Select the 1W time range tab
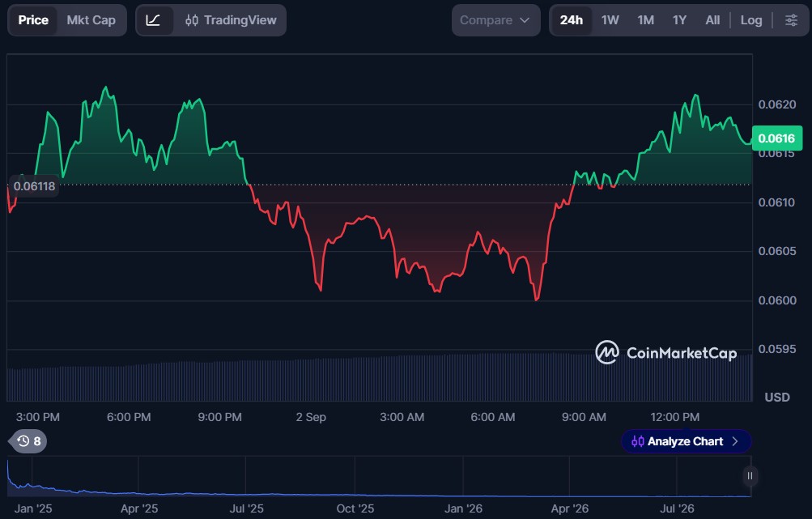The width and height of the screenshot is (812, 519). [610, 20]
